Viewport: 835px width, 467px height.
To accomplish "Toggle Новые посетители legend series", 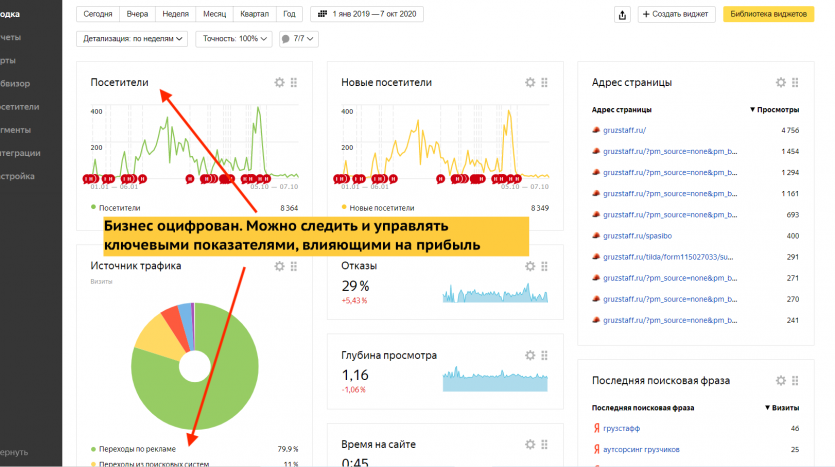I will tap(377, 208).
